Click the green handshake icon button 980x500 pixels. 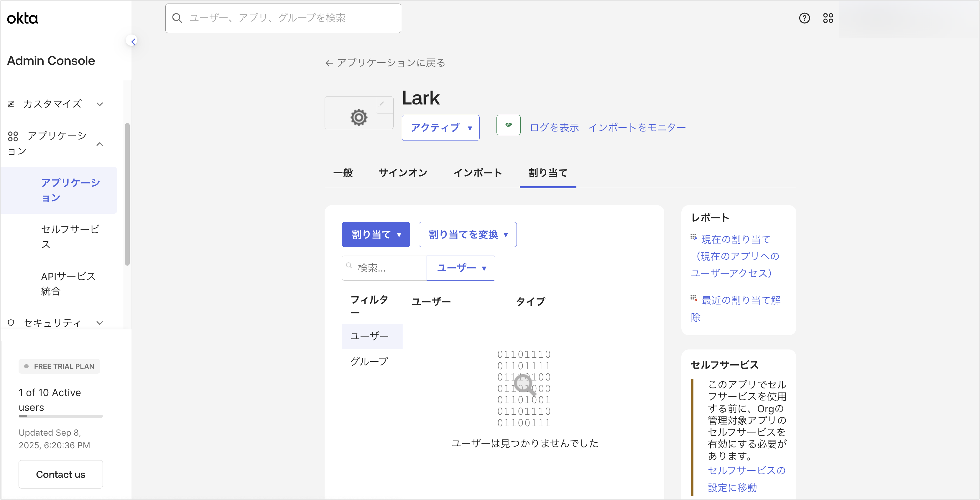tap(508, 125)
